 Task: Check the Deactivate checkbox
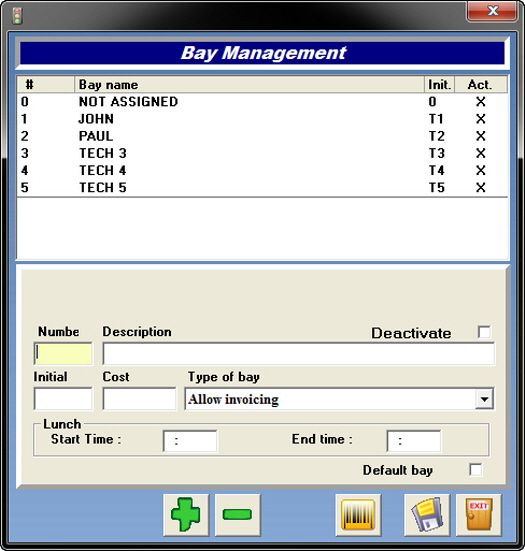484,332
